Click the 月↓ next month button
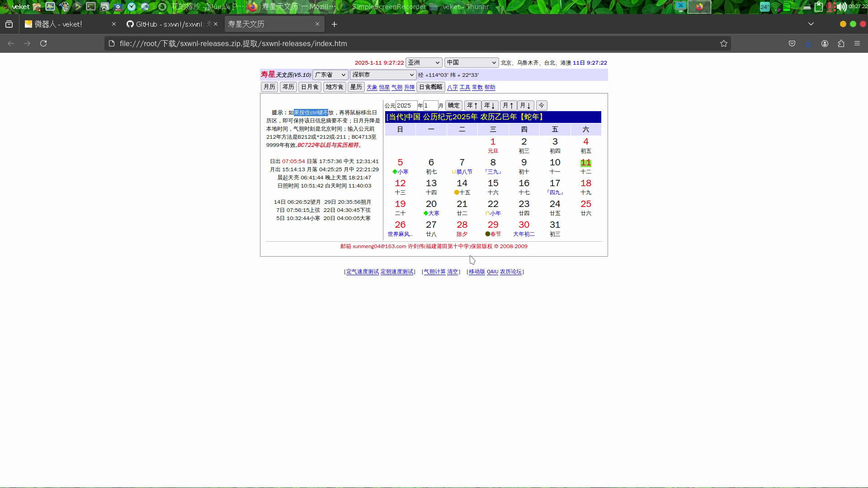The width and height of the screenshot is (868, 488). click(x=526, y=105)
